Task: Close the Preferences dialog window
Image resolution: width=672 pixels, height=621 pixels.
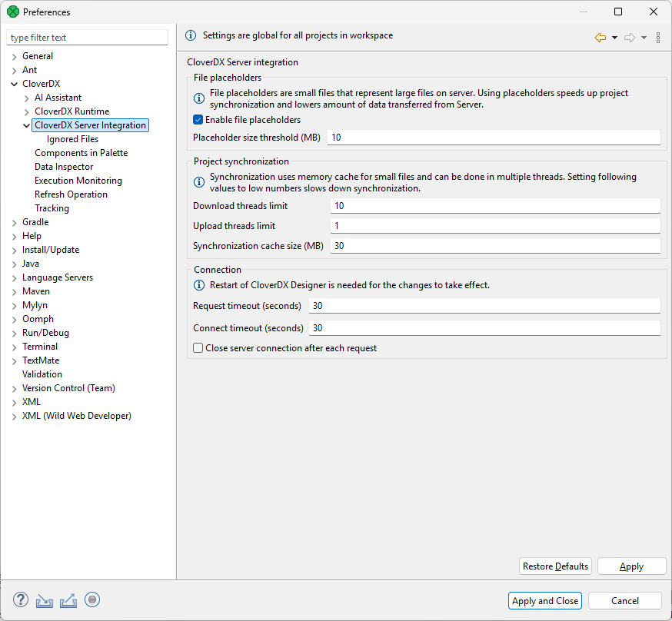Action: 653,12
